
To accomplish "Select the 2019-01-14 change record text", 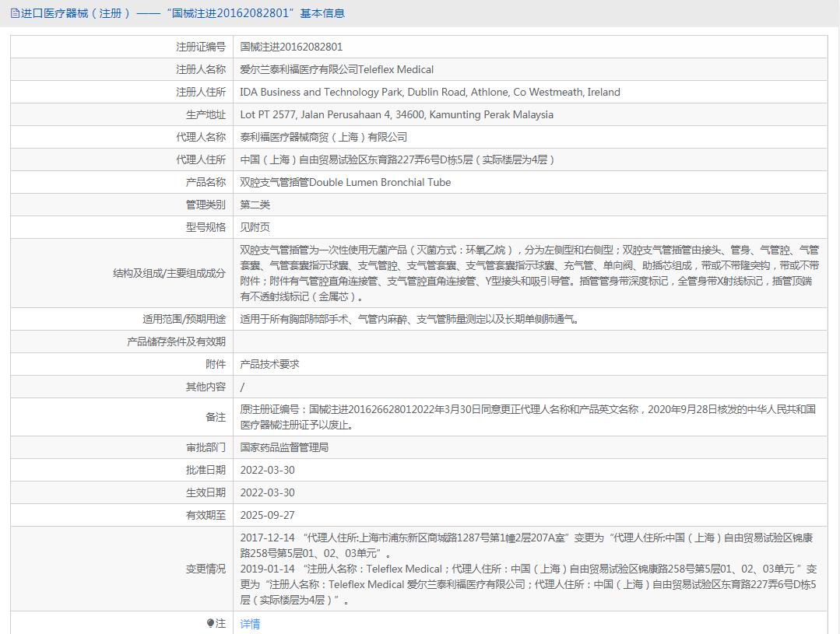I will coord(529,585).
